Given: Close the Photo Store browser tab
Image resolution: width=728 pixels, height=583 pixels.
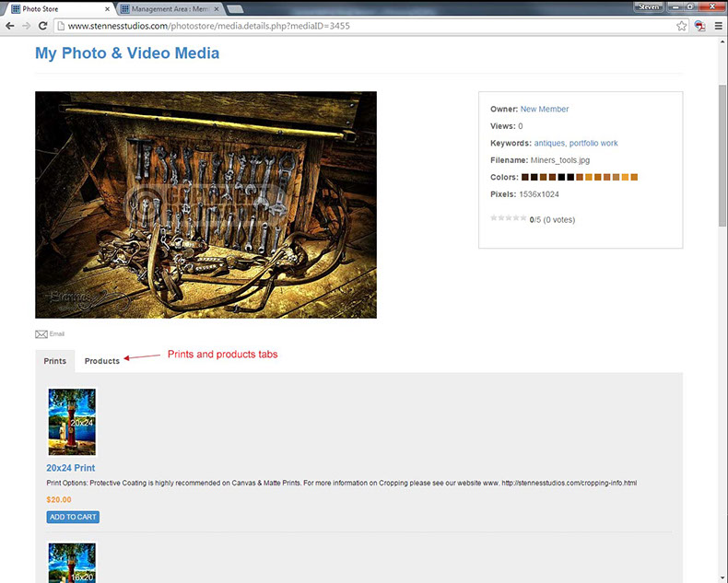Looking at the screenshot, I should coord(107,9).
